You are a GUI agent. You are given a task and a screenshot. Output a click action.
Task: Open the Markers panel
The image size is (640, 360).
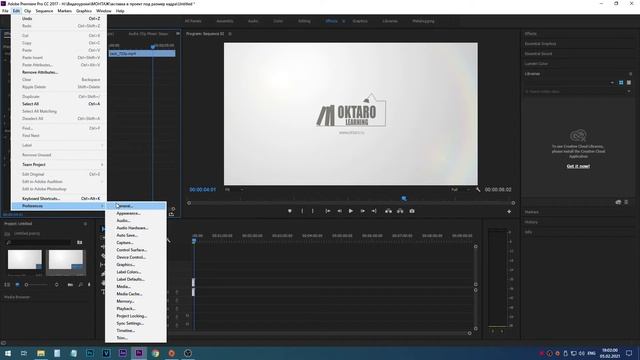pyautogui.click(x=531, y=212)
